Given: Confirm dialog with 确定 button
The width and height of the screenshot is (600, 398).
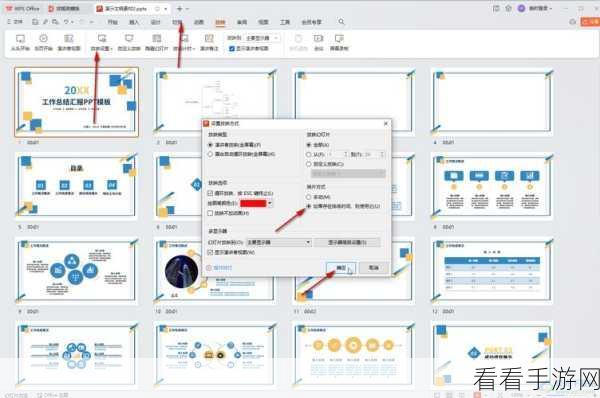Looking at the screenshot, I should (x=341, y=268).
